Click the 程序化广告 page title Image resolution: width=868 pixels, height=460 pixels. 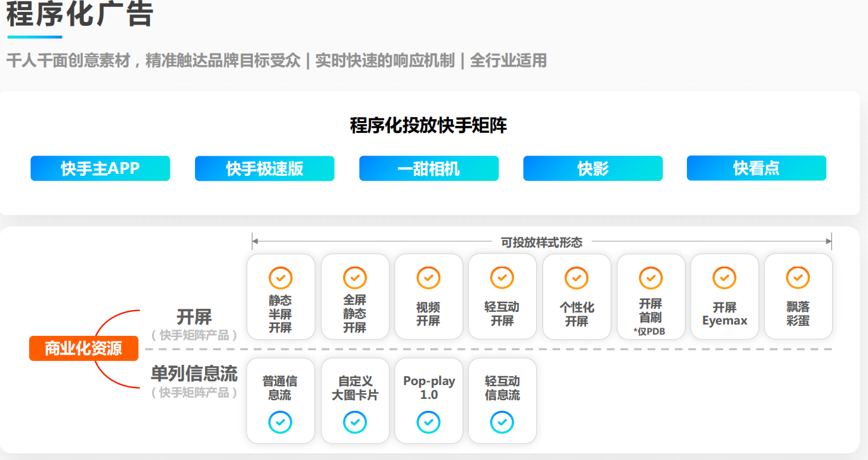click(79, 13)
